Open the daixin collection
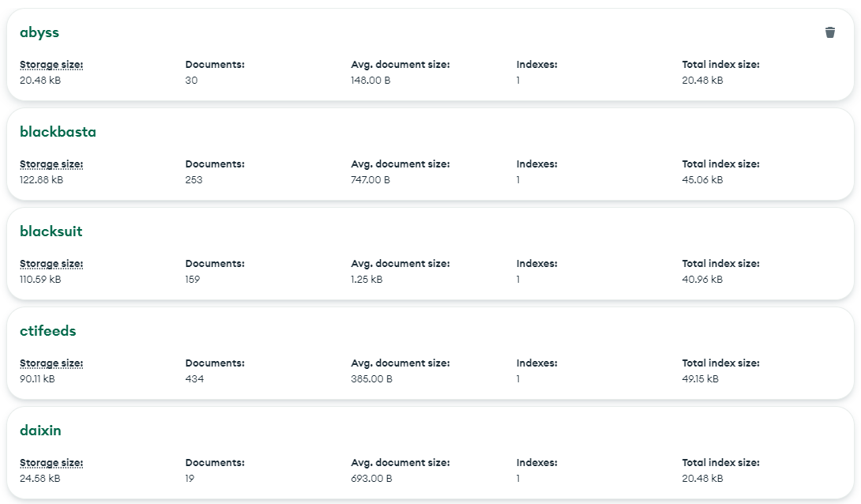This screenshot has width=861, height=504. click(x=40, y=431)
